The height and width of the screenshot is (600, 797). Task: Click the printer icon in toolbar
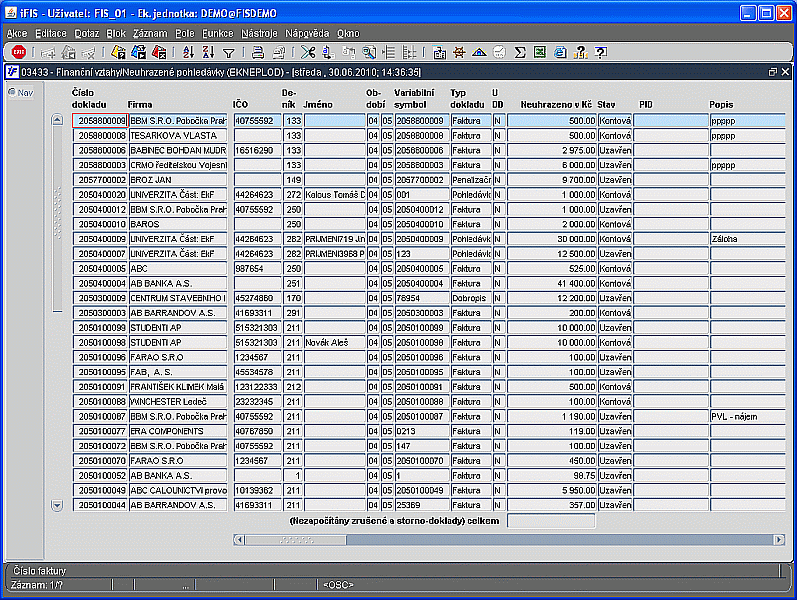pos(256,52)
